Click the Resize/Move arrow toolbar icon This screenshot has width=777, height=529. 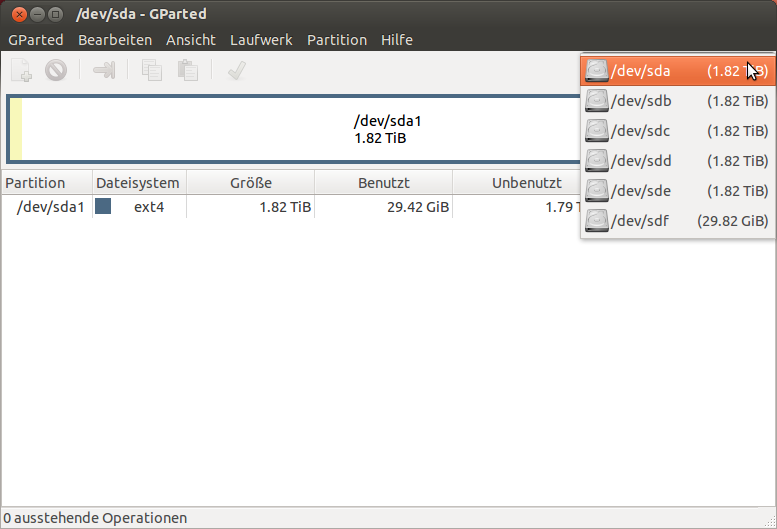click(104, 70)
